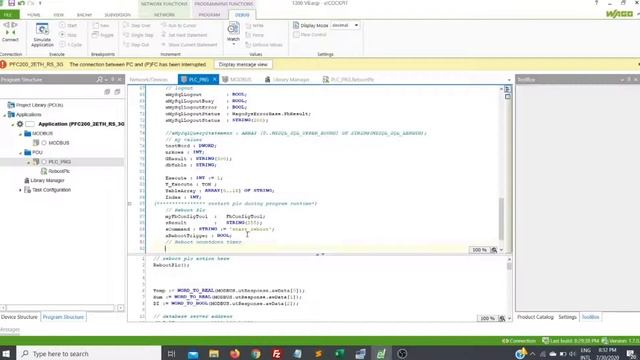This screenshot has width=640, height=360.
Task: Click the Undo icon in the title bar
Action: (21, 3)
